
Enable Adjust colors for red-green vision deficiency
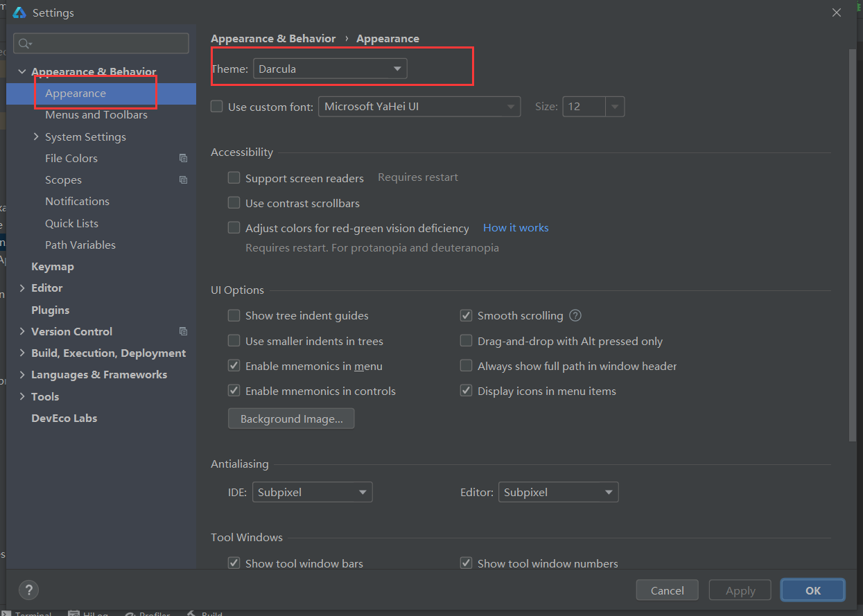[x=234, y=228]
